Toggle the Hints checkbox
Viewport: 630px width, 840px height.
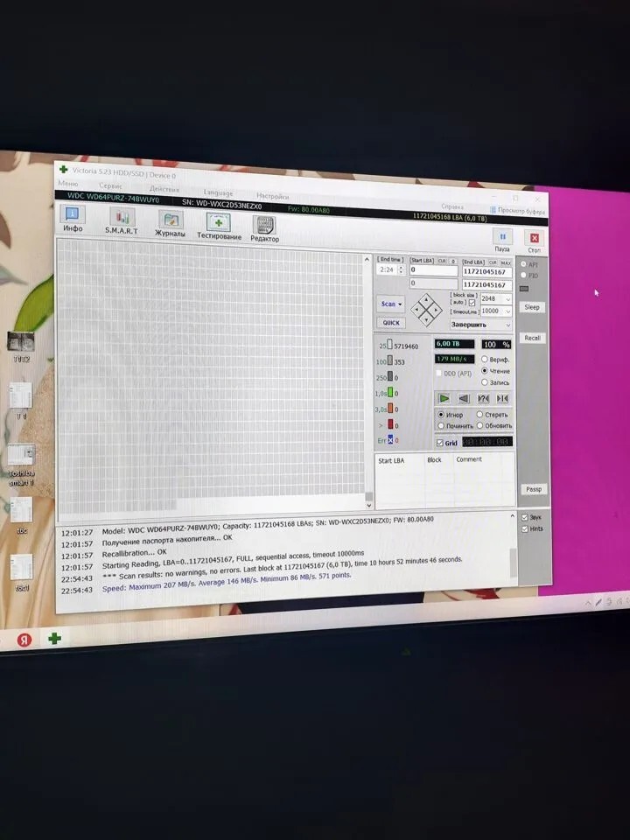click(524, 528)
